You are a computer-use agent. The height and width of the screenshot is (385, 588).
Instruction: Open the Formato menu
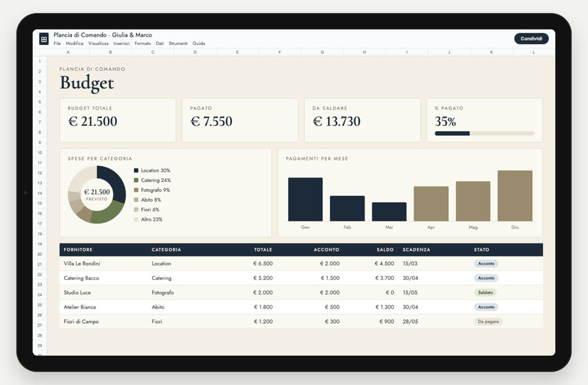[x=143, y=44]
